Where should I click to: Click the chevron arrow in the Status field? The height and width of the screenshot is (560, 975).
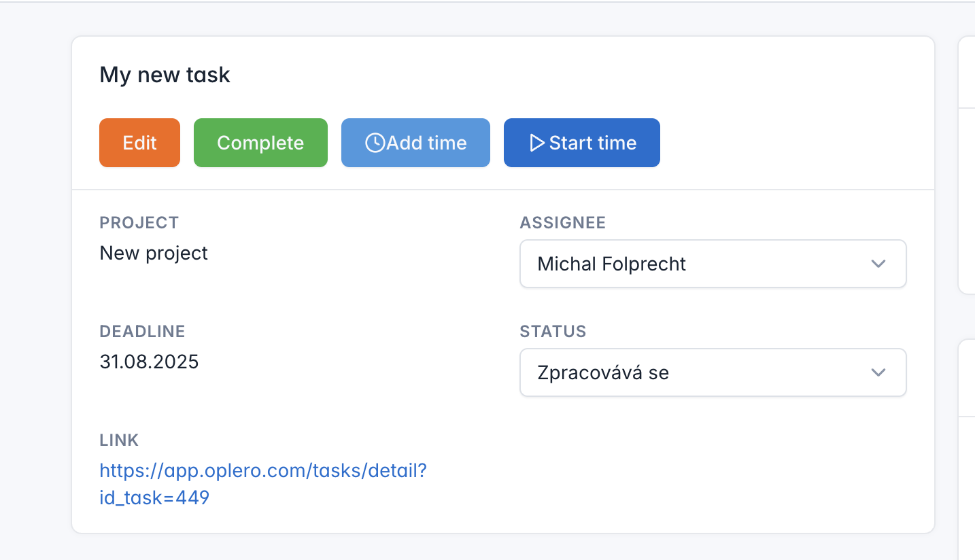coord(878,372)
